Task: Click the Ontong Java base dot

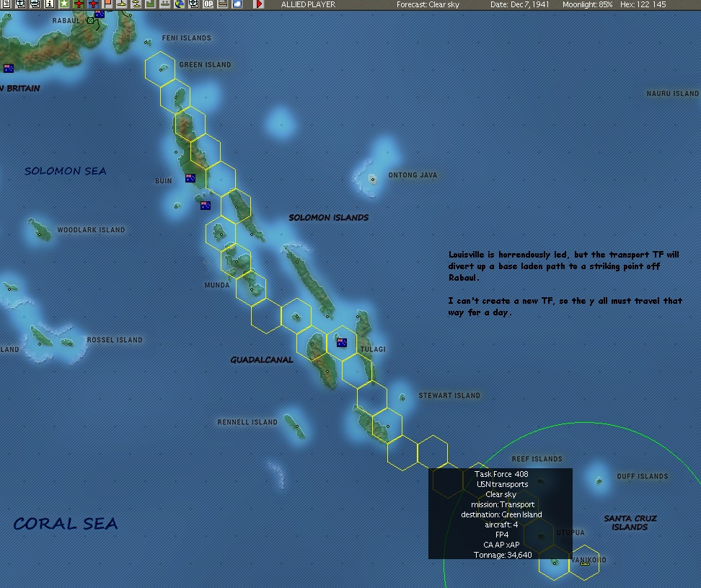Action: pos(372,180)
